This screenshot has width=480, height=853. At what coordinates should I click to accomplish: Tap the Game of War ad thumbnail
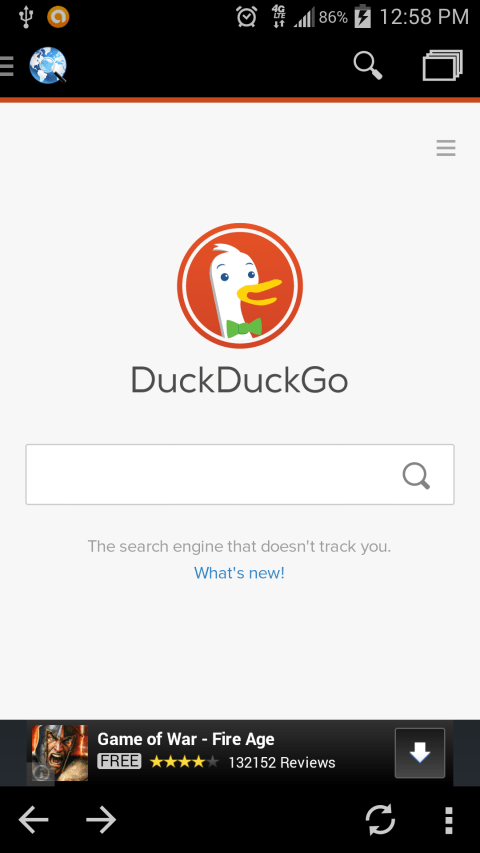point(60,753)
